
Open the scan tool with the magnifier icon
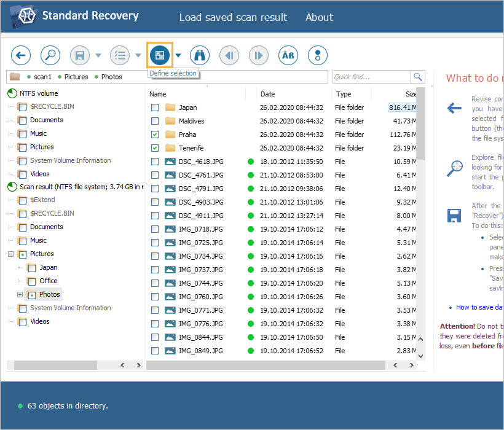coord(50,55)
